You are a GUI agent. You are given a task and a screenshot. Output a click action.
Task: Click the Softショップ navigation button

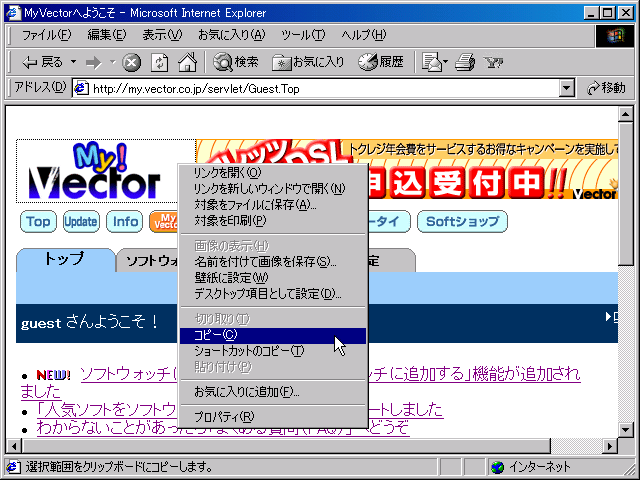(462, 222)
